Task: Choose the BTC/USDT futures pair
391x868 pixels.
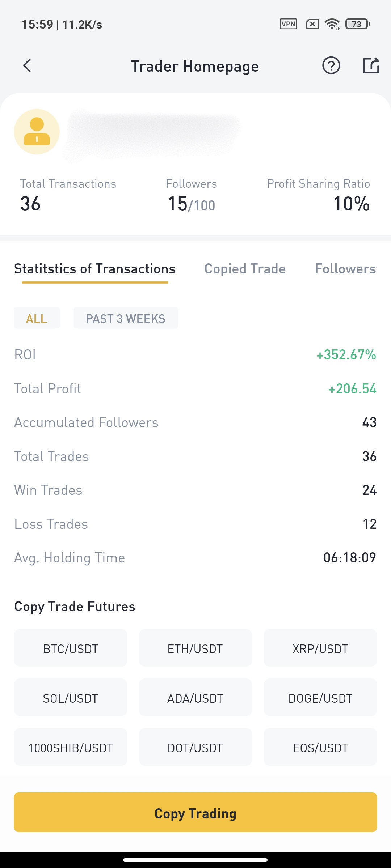Action: pyautogui.click(x=71, y=648)
